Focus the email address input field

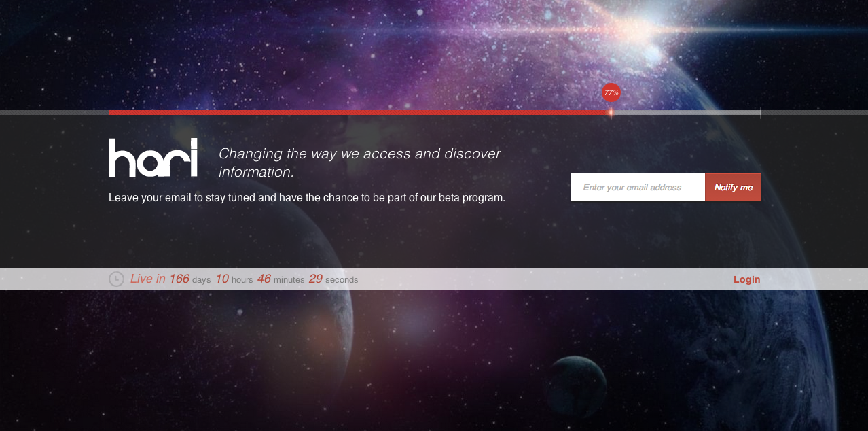point(637,187)
